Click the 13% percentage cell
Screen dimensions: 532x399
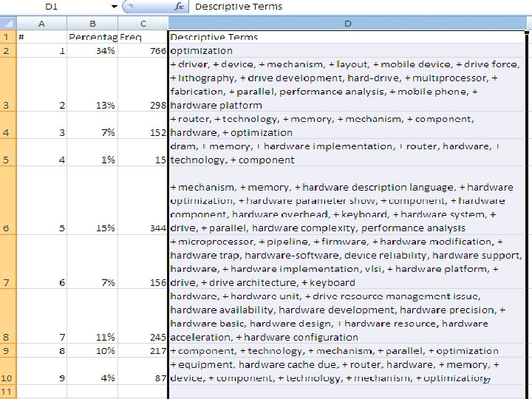coord(92,84)
